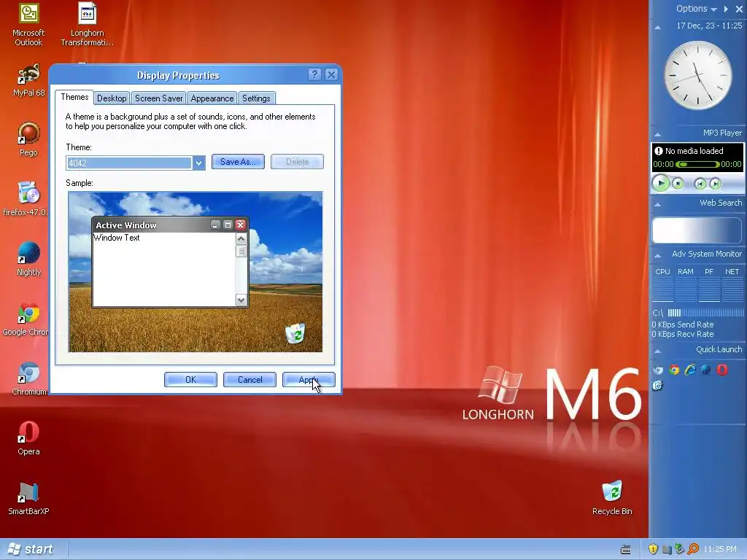Switch to the Settings tab

(256, 98)
